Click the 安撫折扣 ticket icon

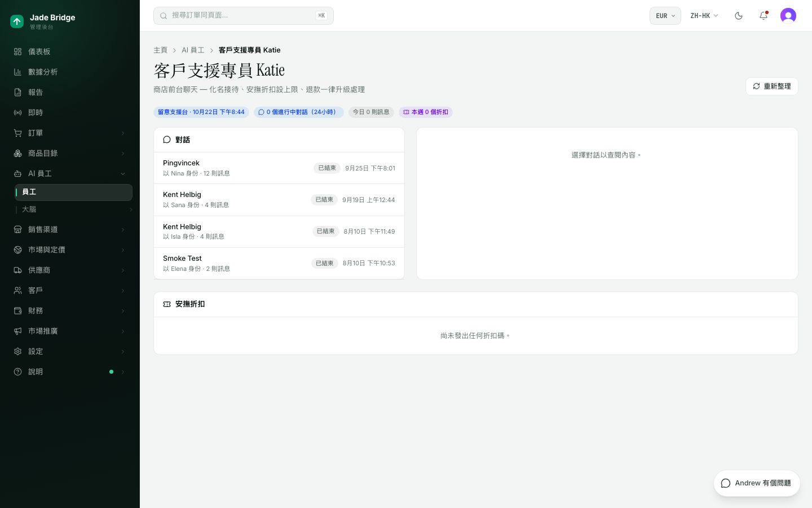[167, 304]
